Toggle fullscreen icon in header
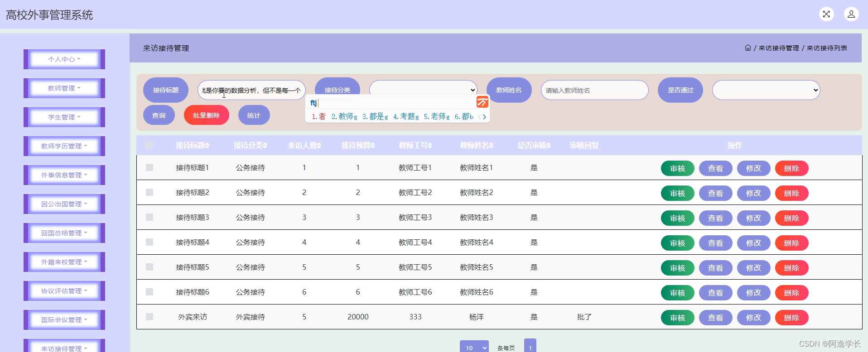868x352 pixels. click(x=826, y=14)
